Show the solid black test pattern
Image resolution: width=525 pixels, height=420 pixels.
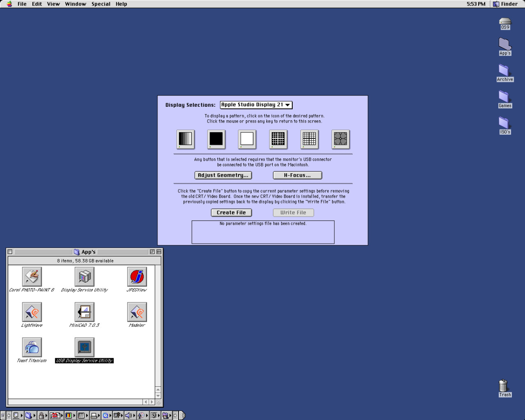pos(216,139)
